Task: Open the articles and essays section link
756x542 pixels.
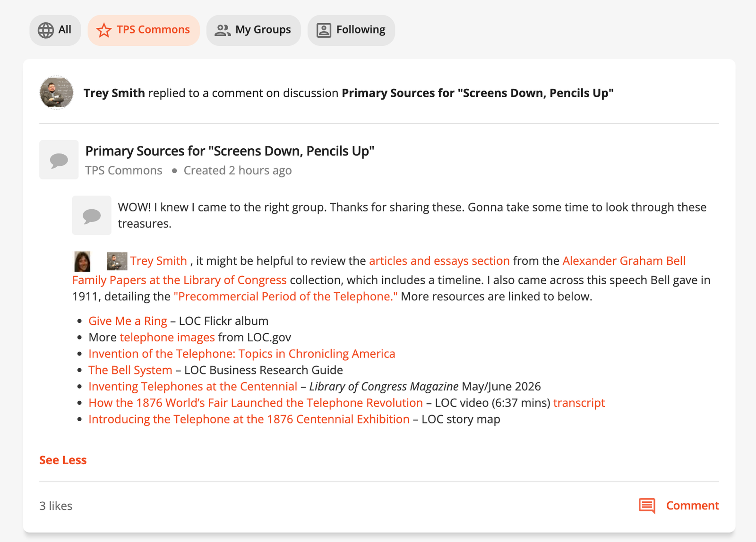Action: [439, 261]
